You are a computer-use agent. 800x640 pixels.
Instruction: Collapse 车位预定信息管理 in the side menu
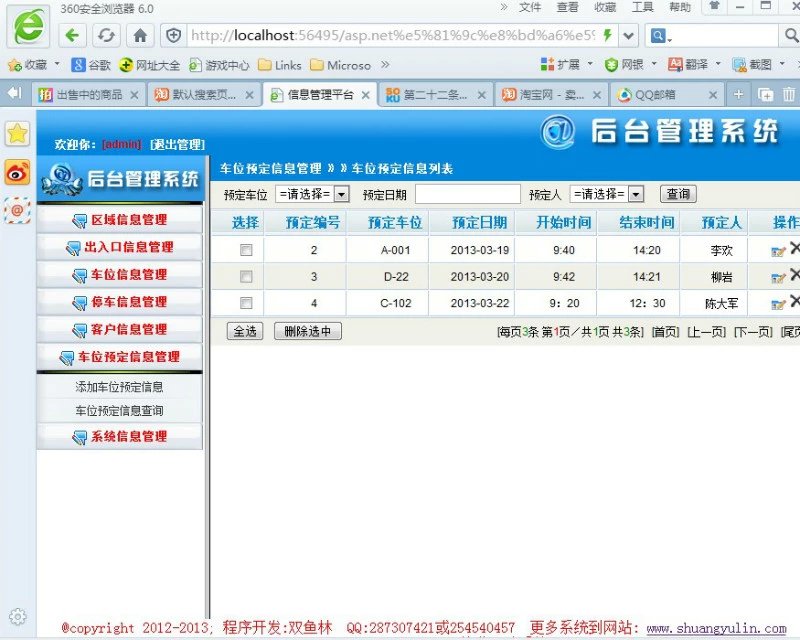[120, 357]
